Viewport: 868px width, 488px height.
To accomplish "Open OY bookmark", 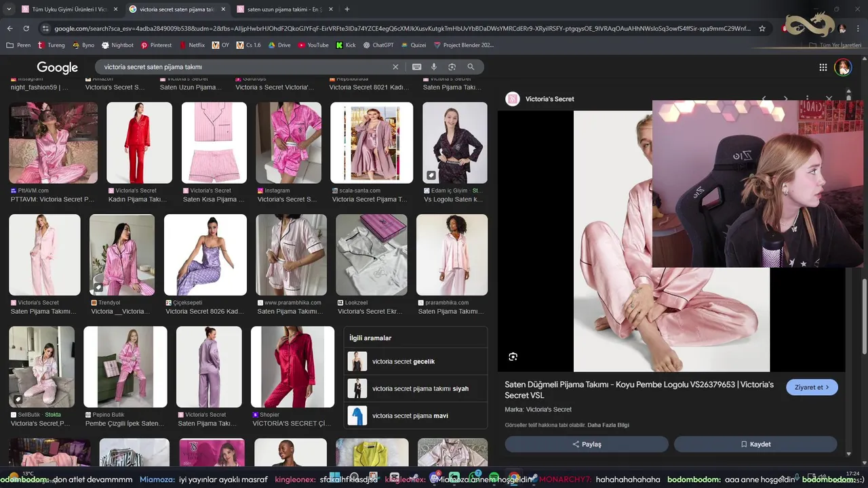I will point(220,45).
